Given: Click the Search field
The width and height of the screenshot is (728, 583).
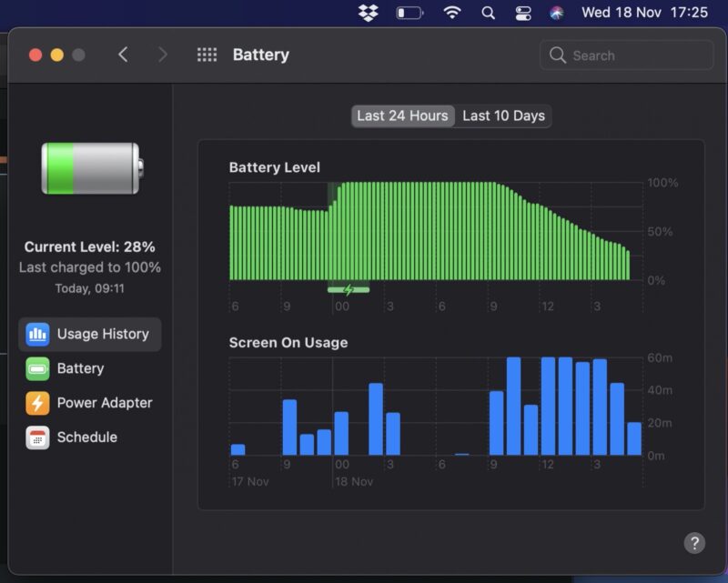Looking at the screenshot, I should 625,55.
